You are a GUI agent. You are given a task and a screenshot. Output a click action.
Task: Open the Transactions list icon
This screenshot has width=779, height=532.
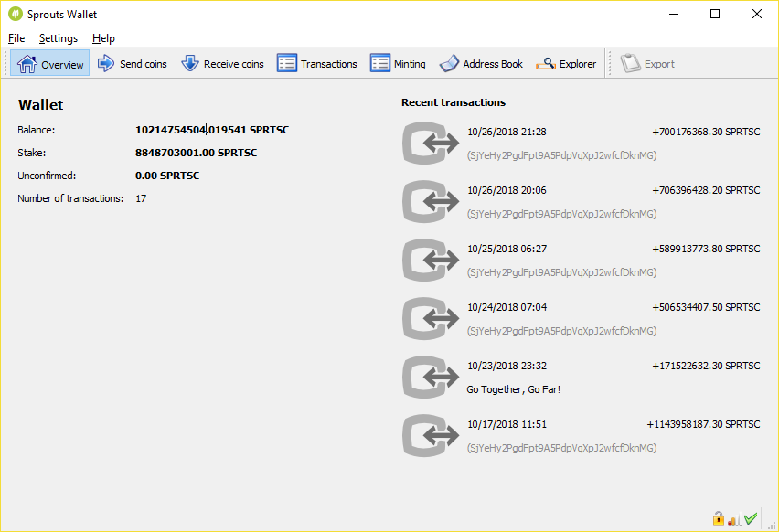click(287, 64)
